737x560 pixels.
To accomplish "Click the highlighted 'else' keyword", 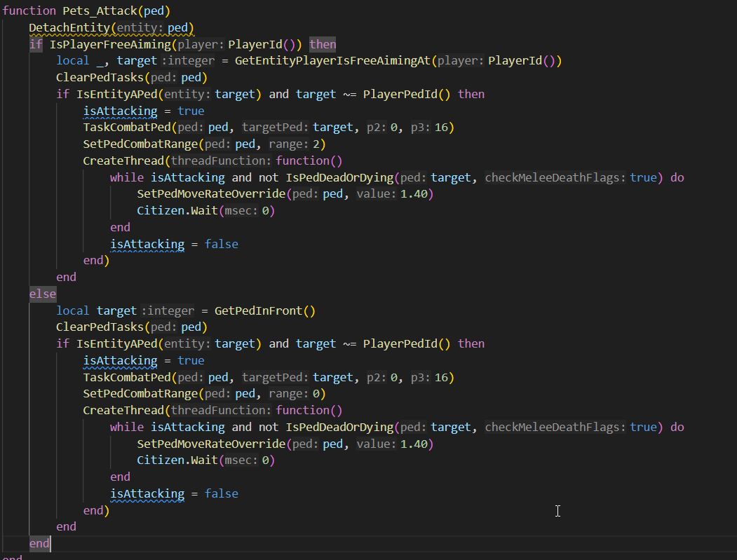I will [x=42, y=294].
